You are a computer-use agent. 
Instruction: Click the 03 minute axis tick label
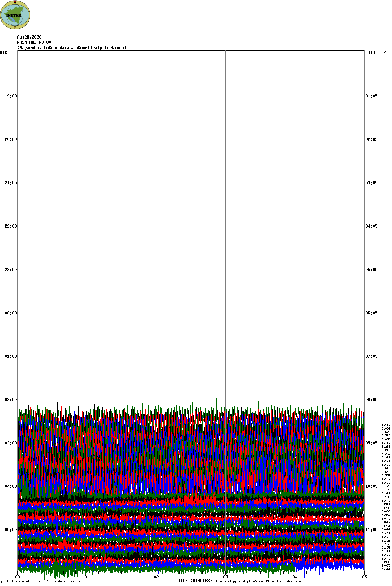226,577
